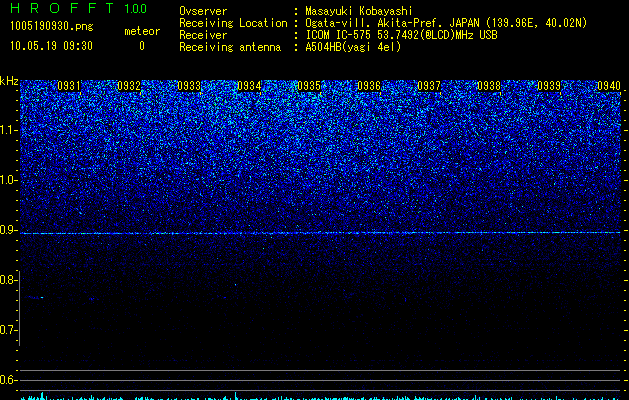This screenshot has height=400, width=629.
Task: Click the ICOM IC-575 receiver details
Action: coord(401,35)
